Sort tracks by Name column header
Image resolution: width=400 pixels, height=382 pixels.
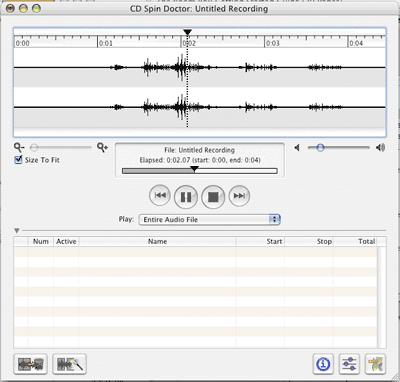(157, 241)
